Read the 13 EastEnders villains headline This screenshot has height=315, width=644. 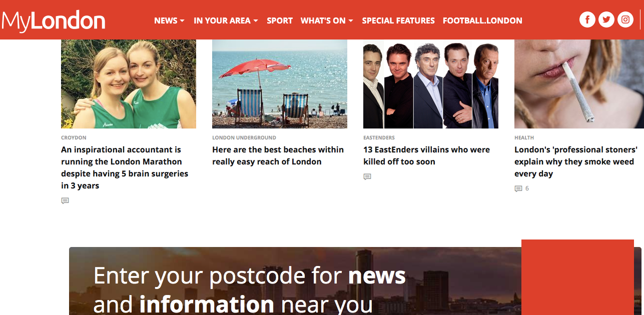pyautogui.click(x=426, y=155)
